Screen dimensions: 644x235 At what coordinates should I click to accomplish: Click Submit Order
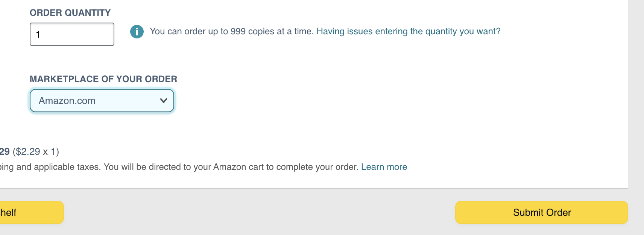[x=541, y=212]
